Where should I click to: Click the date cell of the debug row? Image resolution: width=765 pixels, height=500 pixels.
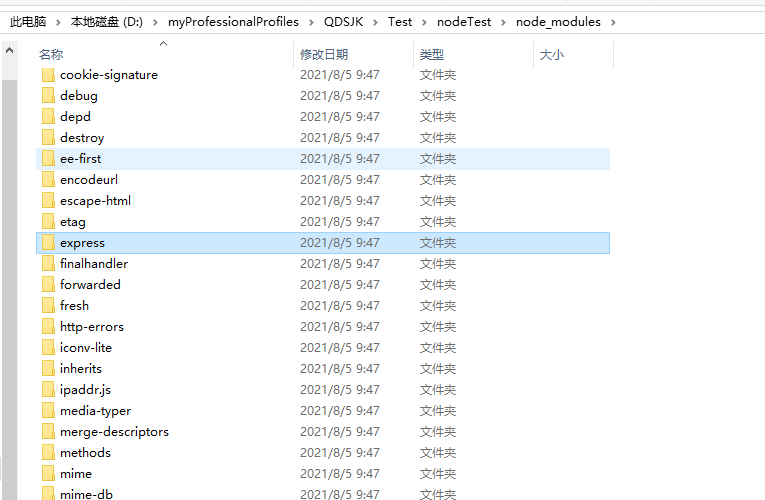(340, 96)
